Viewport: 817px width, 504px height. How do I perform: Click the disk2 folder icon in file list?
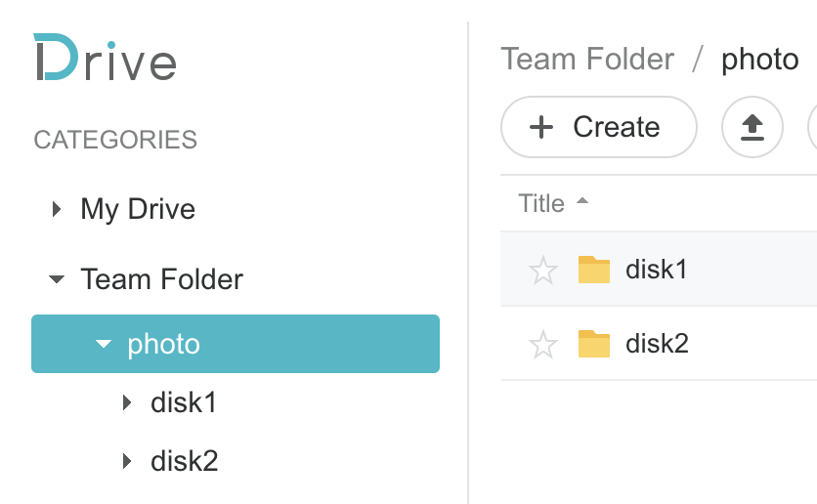(594, 344)
